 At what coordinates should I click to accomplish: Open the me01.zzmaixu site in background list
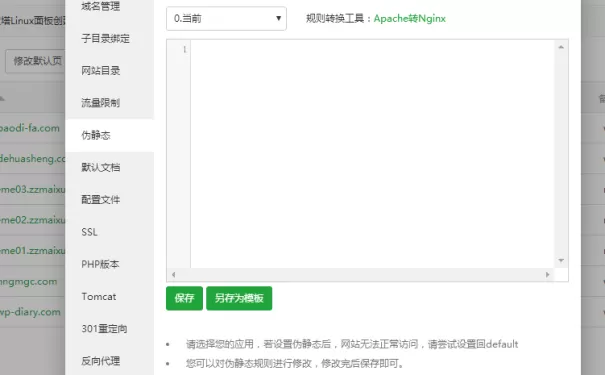pyautogui.click(x=32, y=250)
